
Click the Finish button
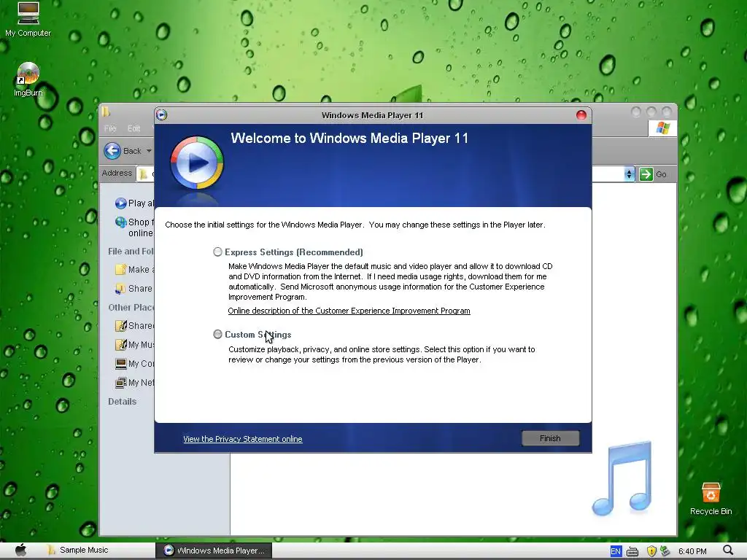coord(550,438)
